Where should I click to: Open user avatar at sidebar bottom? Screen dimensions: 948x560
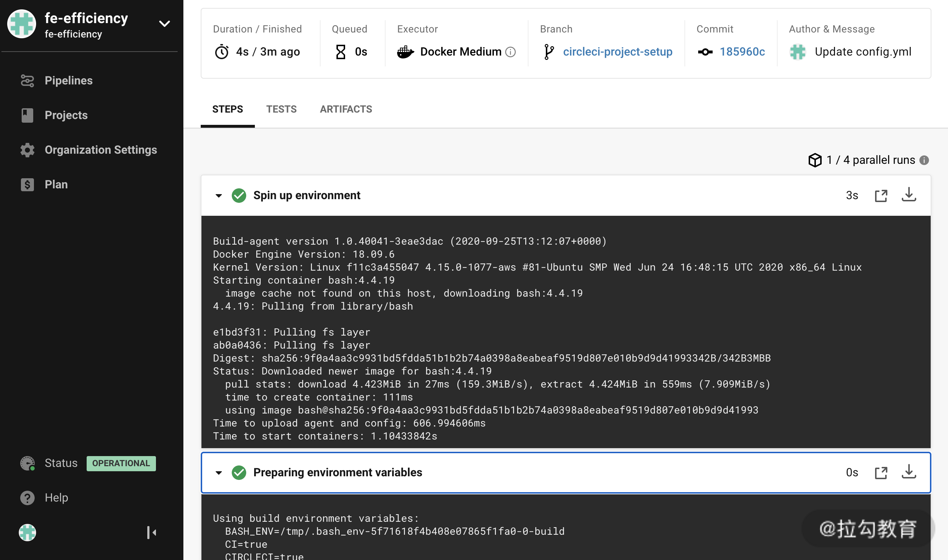click(x=27, y=533)
